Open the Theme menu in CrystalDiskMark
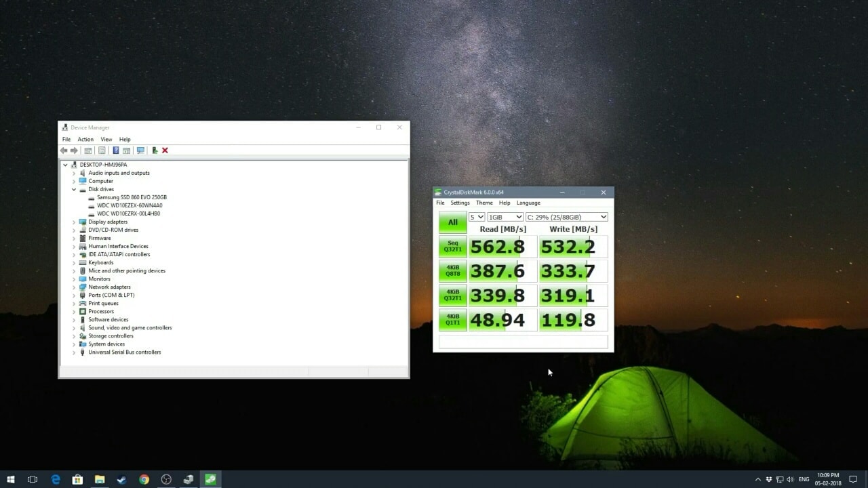Viewport: 868px width, 488px height. click(484, 203)
